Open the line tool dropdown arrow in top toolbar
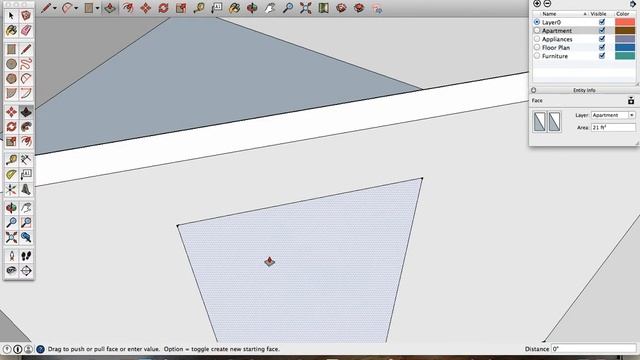640x360 pixels. coord(55,8)
